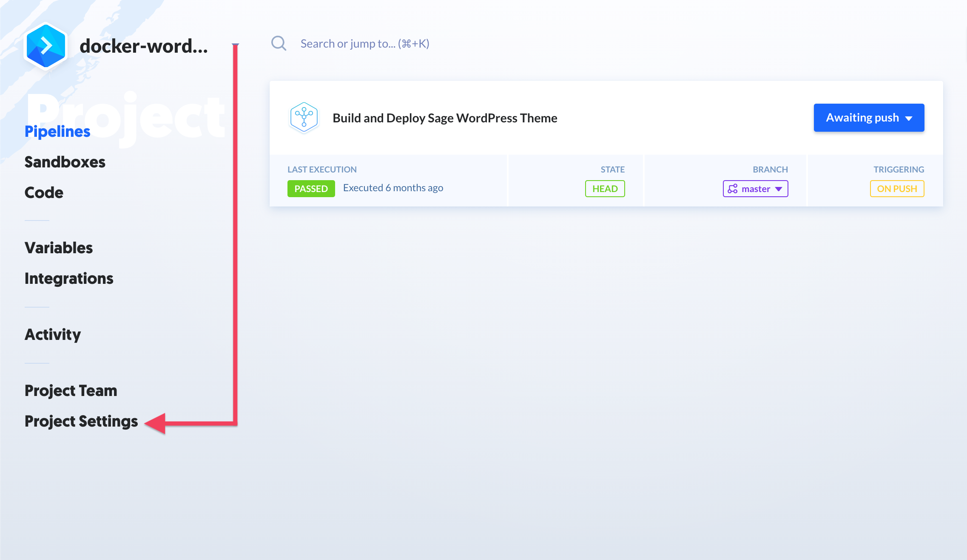Image resolution: width=967 pixels, height=560 pixels.
Task: Click the ON PUSH trigger badge
Action: coord(897,189)
